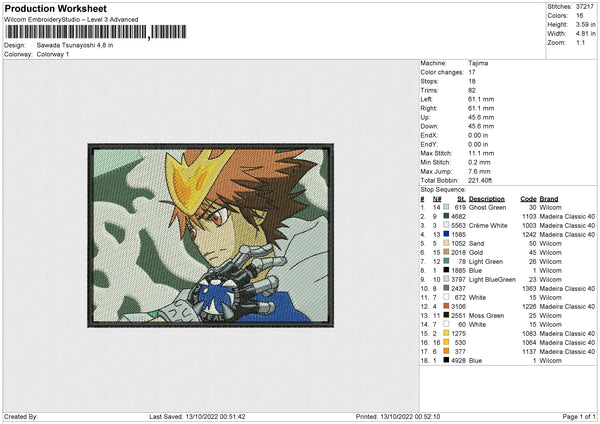Select the Sand color swatch
Image resolution: width=600 pixels, height=424 pixels.
coord(446,243)
